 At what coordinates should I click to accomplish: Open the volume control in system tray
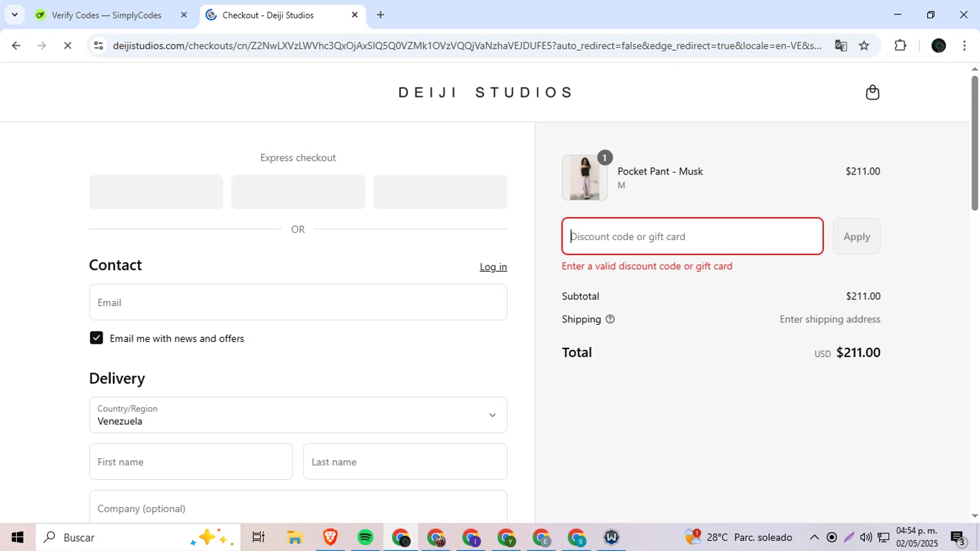coord(866,537)
